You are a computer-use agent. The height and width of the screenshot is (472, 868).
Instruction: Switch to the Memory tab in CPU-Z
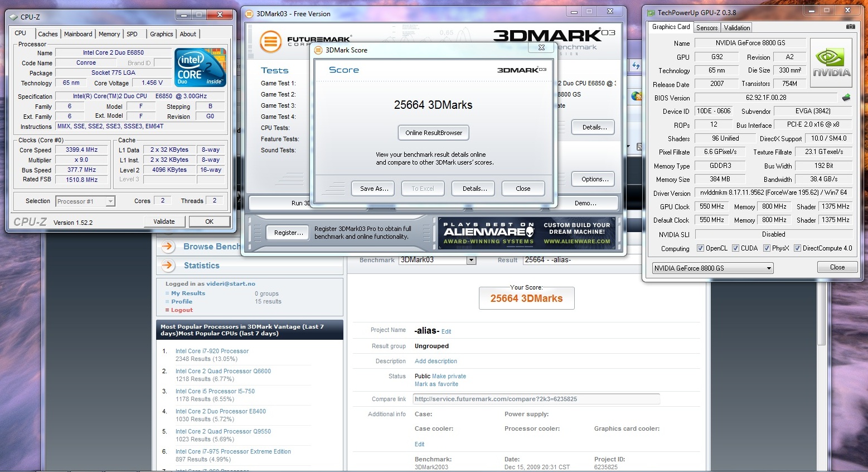[x=109, y=34]
